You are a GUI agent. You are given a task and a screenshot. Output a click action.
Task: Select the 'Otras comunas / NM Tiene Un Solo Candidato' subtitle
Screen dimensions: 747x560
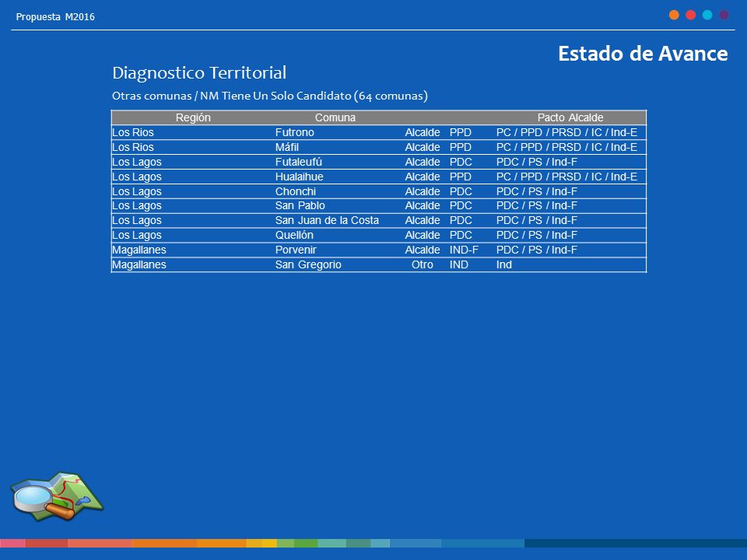(270, 96)
